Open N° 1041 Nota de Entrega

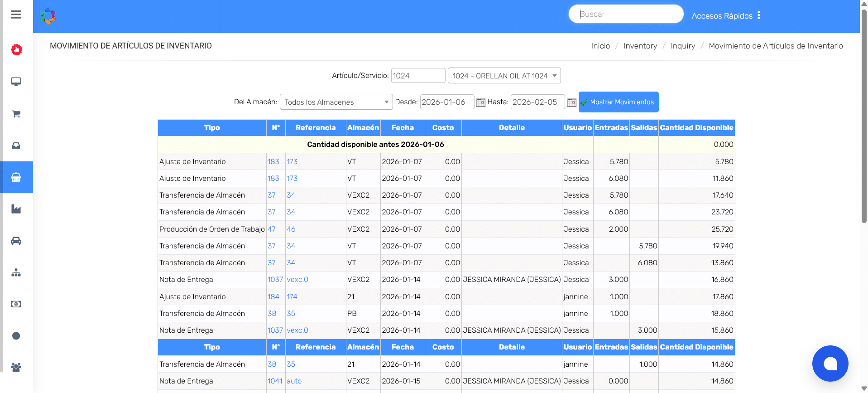(x=275, y=381)
